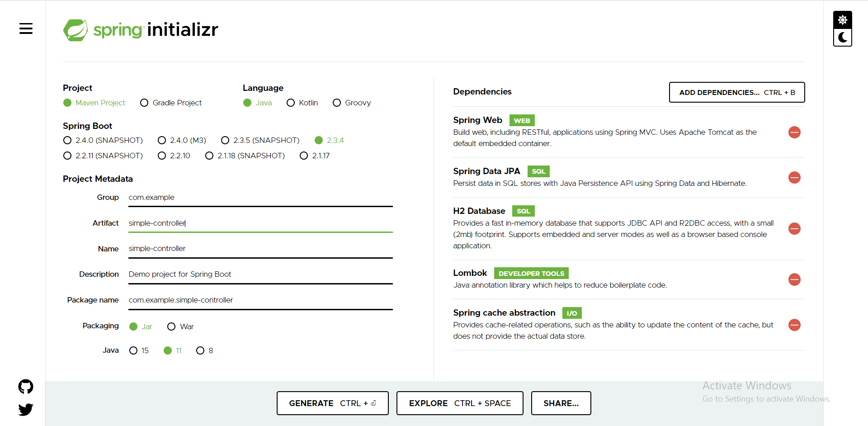Select Java version 8

coord(205,350)
